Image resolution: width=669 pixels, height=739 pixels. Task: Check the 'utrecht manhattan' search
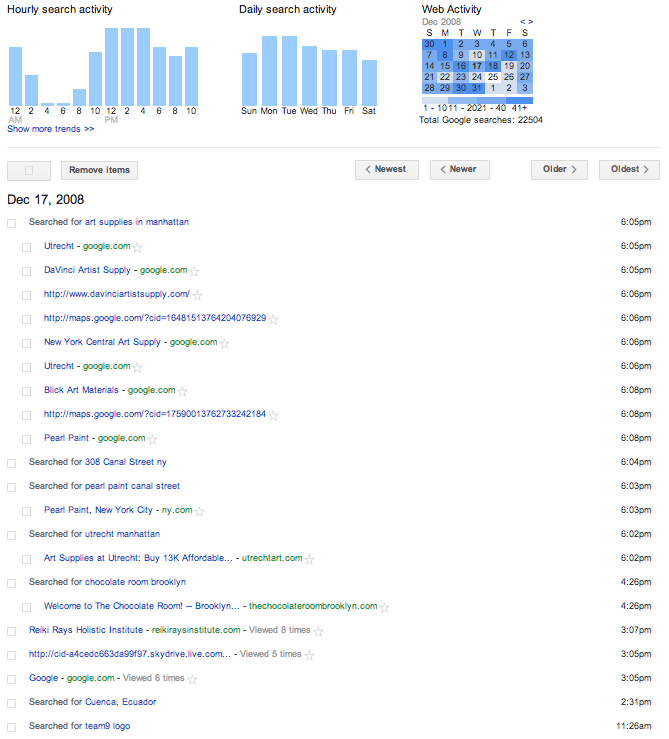[x=12, y=535]
